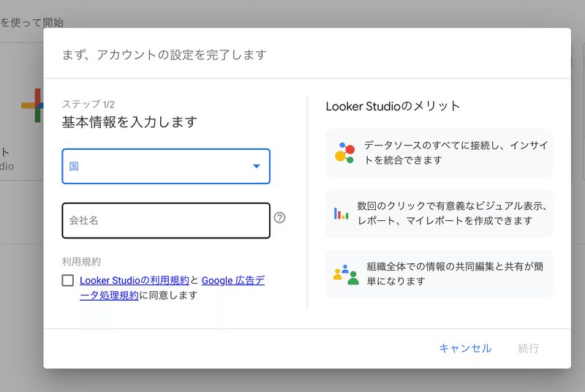
Task: Click the dialog title まず、アカウントの設定を完了します
Action: (x=165, y=55)
